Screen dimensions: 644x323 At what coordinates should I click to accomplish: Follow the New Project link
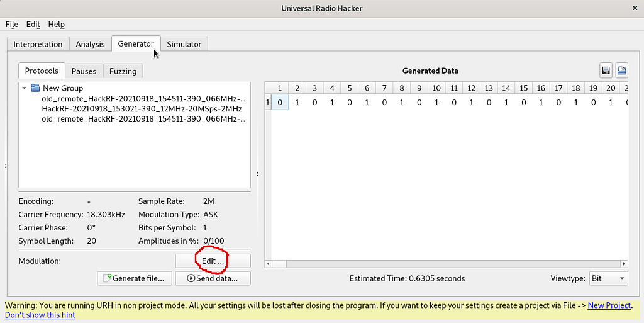[x=609, y=305]
